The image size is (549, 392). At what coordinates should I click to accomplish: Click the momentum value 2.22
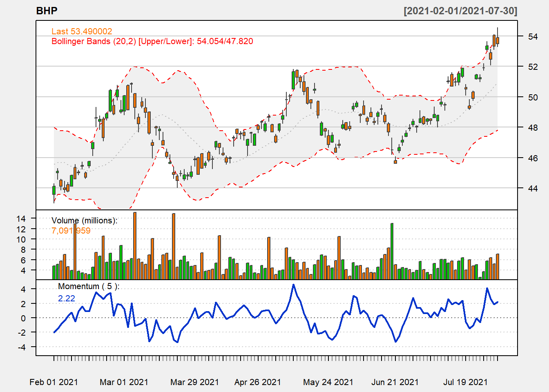point(67,298)
